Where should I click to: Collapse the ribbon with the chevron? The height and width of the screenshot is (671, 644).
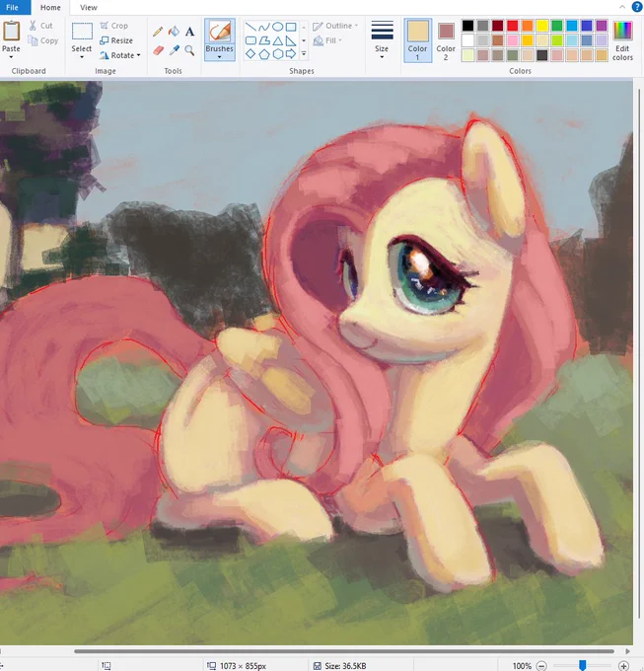pyautogui.click(x=622, y=7)
